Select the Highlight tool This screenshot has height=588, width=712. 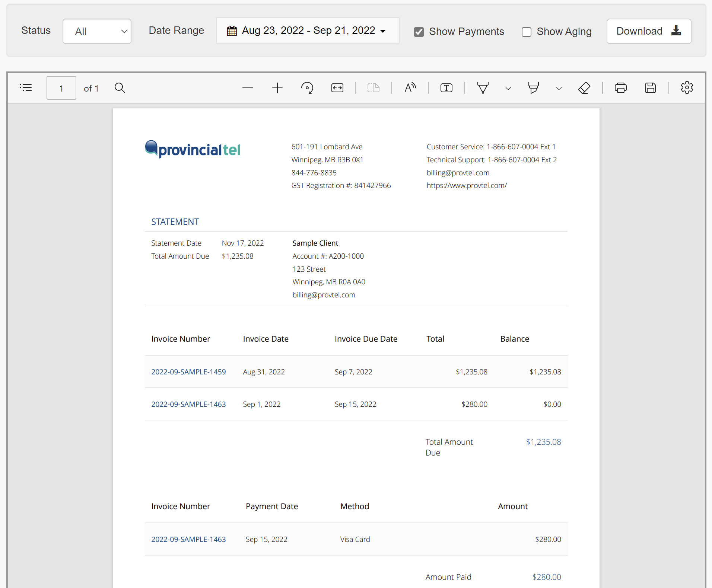click(x=534, y=88)
